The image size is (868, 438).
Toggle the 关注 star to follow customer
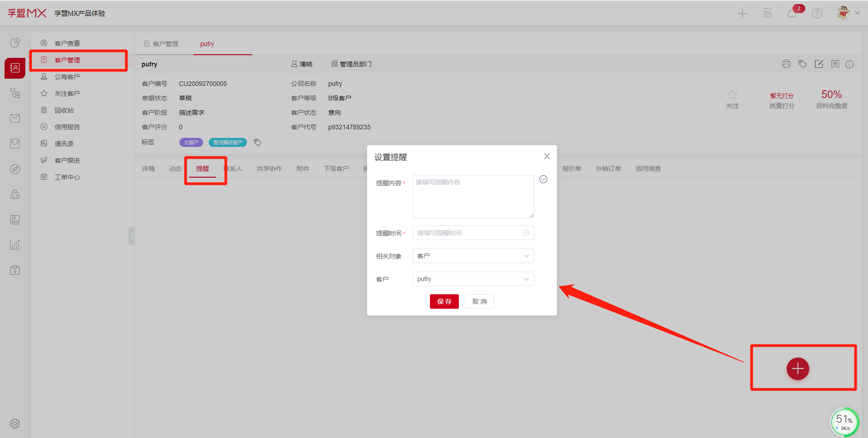pos(732,95)
